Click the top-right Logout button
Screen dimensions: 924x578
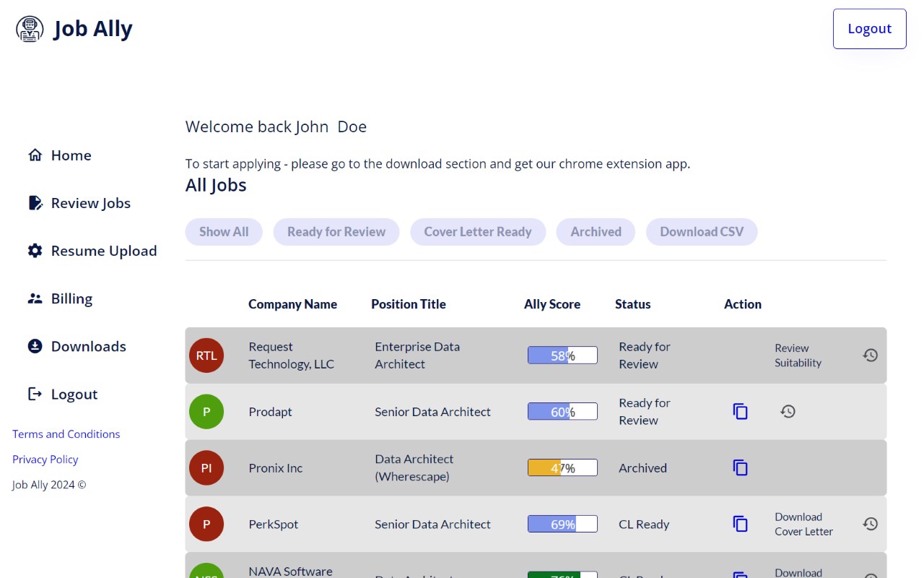pyautogui.click(x=870, y=29)
